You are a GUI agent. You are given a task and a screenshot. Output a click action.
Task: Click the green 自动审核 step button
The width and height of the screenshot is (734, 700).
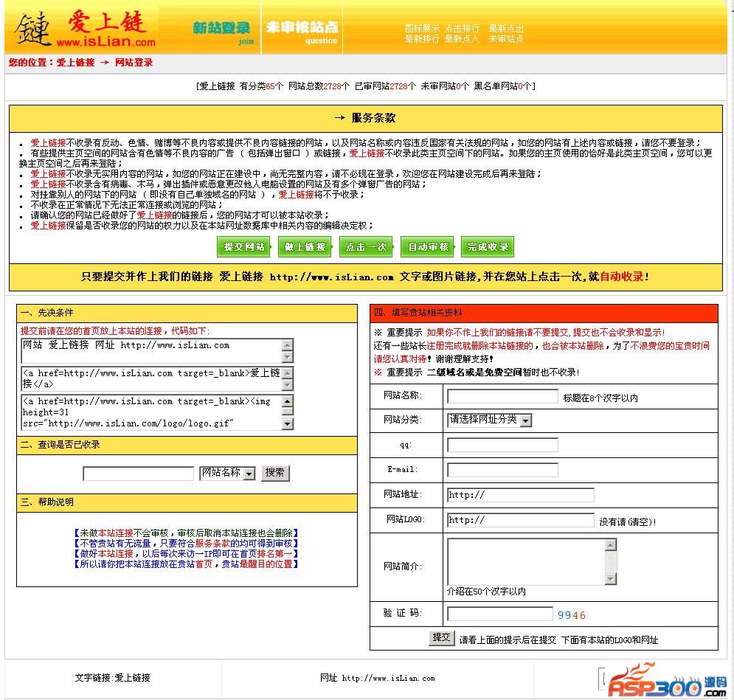click(428, 247)
